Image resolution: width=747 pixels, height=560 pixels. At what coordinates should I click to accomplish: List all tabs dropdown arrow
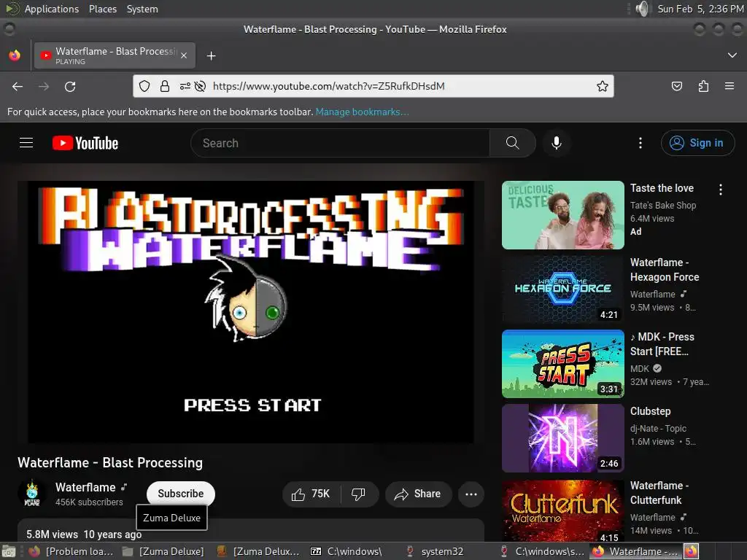click(x=732, y=55)
